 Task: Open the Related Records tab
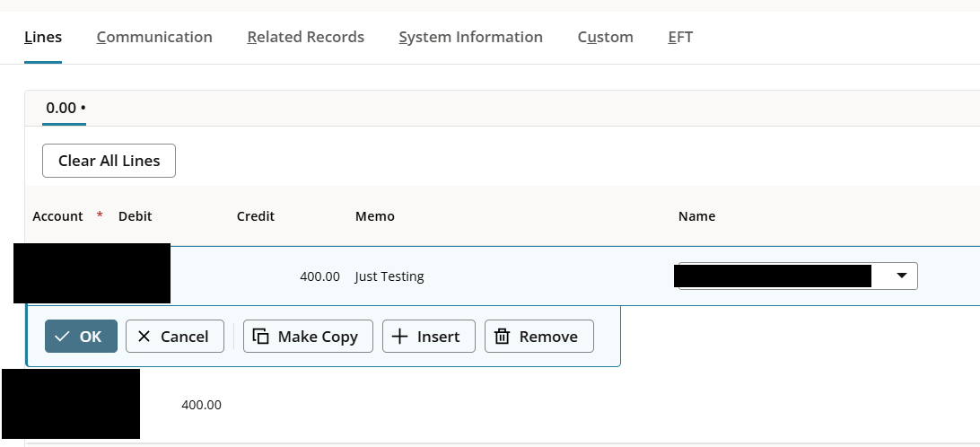pyautogui.click(x=305, y=37)
